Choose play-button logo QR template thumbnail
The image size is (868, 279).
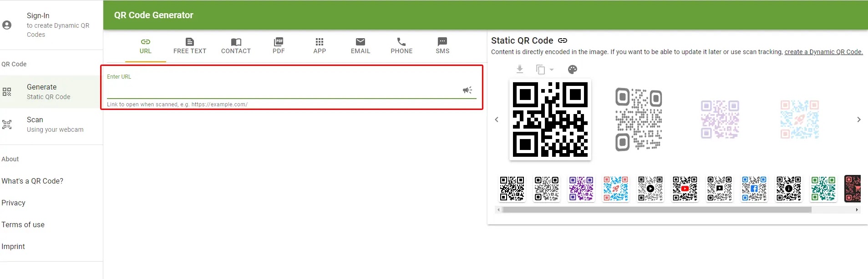click(650, 189)
